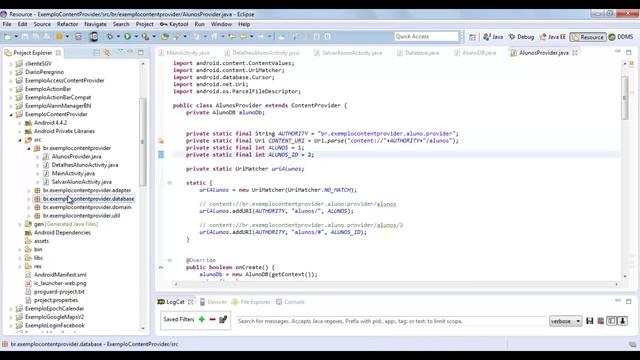Open the New wizard dropdown arrow
Image resolution: width=640 pixels, height=360 pixels.
tap(16, 37)
